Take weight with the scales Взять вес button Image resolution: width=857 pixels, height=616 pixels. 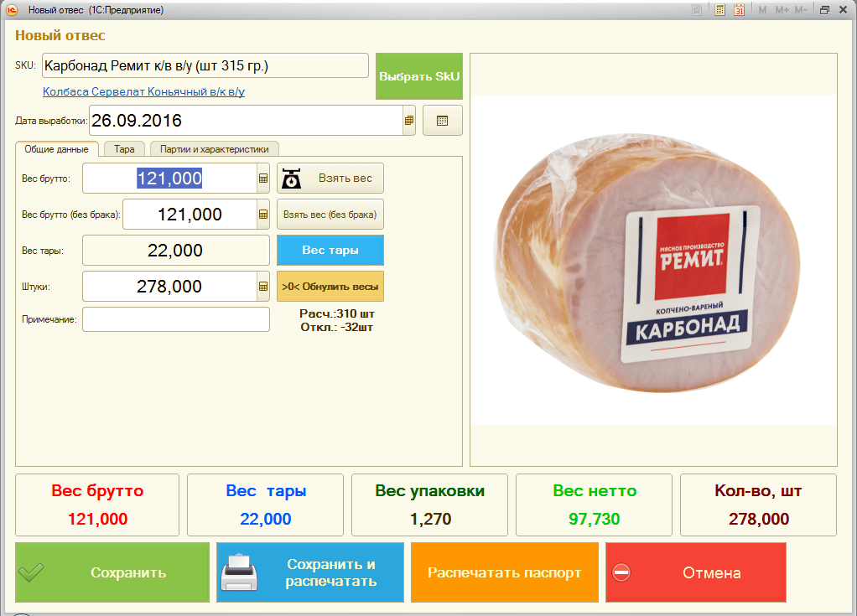click(x=330, y=179)
